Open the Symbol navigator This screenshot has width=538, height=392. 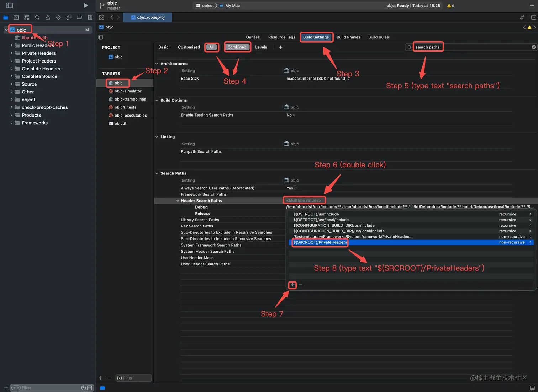point(27,17)
